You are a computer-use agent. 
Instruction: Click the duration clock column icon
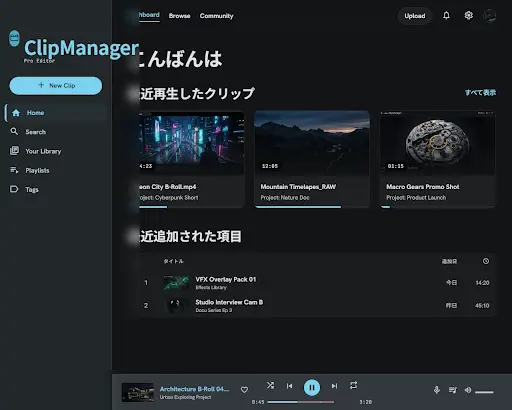point(486,261)
